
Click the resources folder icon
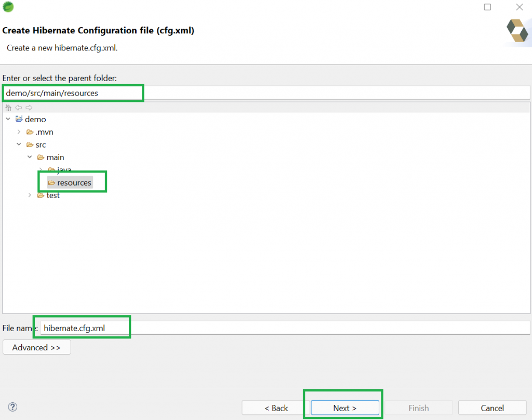[51, 182]
